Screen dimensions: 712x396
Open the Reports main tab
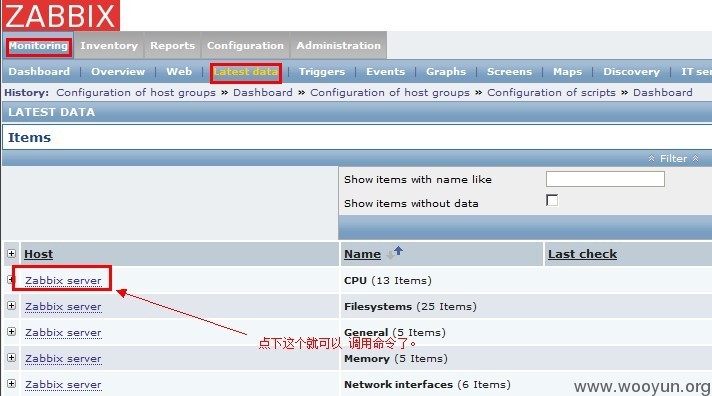pos(173,46)
